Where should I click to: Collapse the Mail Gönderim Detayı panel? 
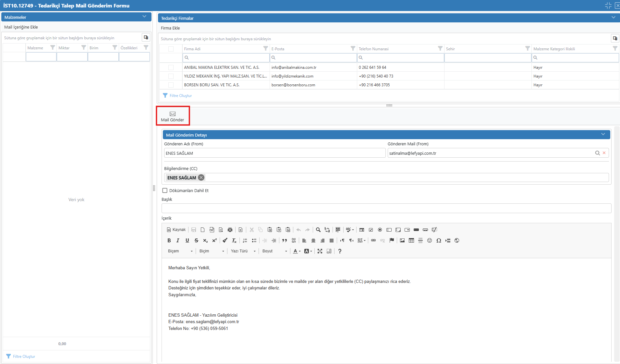603,135
